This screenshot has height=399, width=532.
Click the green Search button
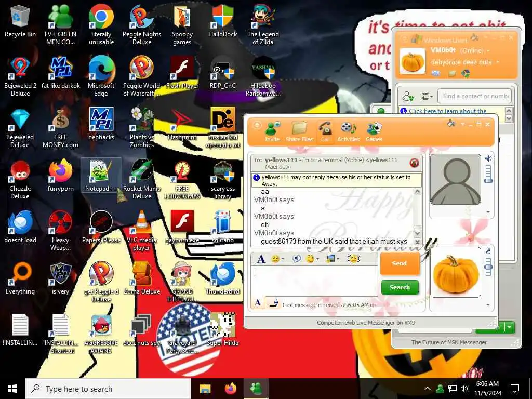[x=400, y=287]
